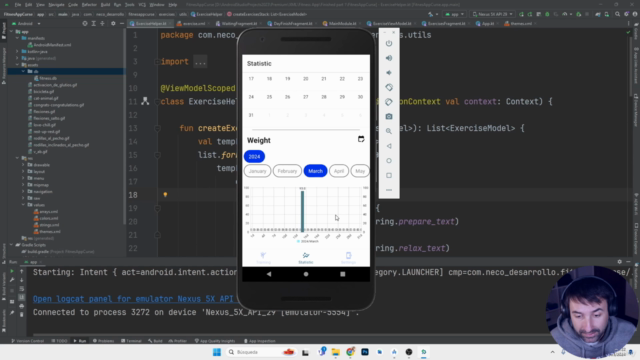Open emulator extended controls (three dots)

(389, 190)
